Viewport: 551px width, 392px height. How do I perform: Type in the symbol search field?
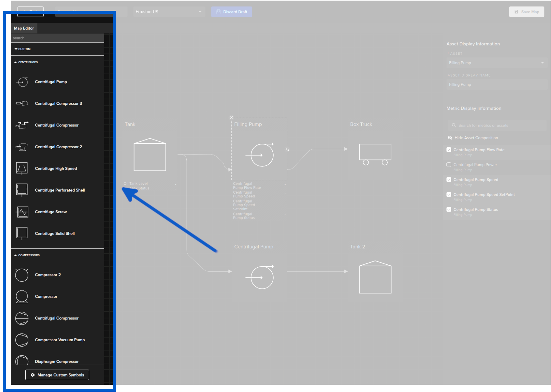click(57, 38)
